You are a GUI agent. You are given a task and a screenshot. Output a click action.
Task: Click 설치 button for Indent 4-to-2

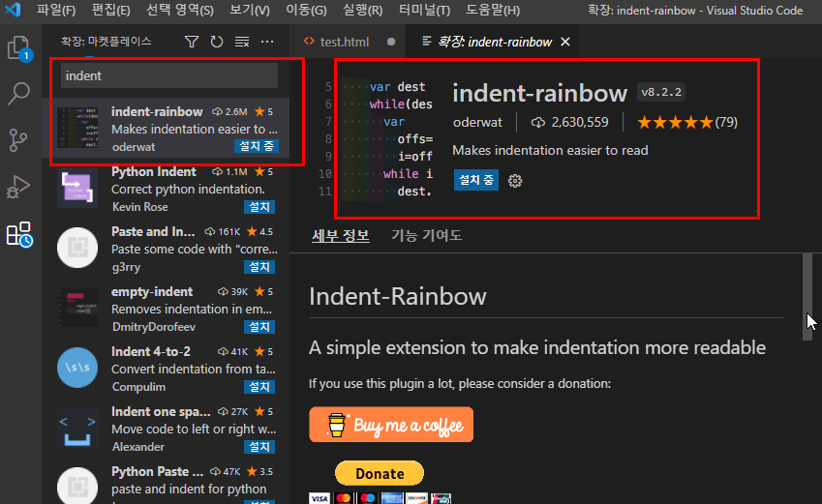(x=259, y=387)
